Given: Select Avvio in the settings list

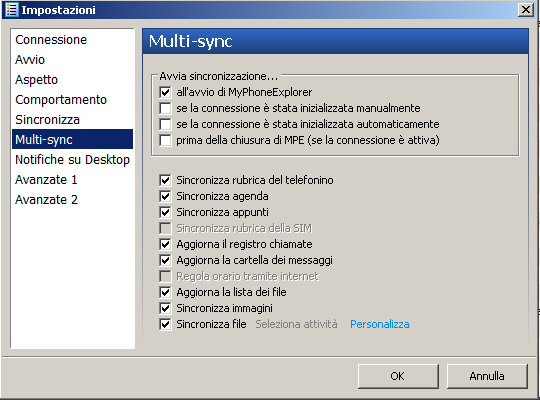Looking at the screenshot, I should (x=30, y=60).
